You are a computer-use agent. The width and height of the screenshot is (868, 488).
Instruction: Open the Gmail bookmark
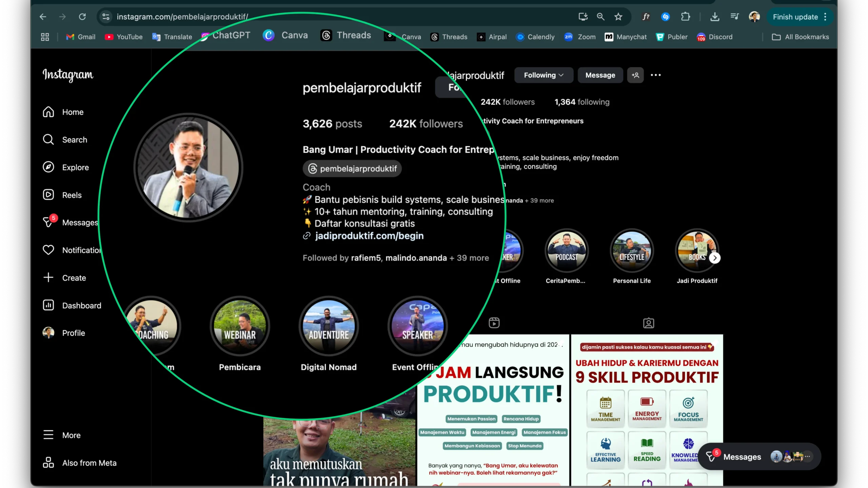tap(81, 37)
